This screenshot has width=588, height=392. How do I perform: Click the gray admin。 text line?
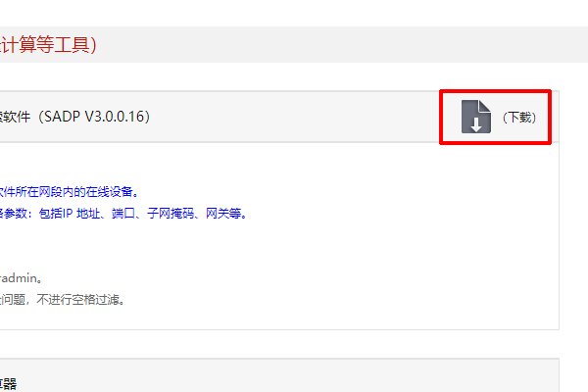click(21, 278)
